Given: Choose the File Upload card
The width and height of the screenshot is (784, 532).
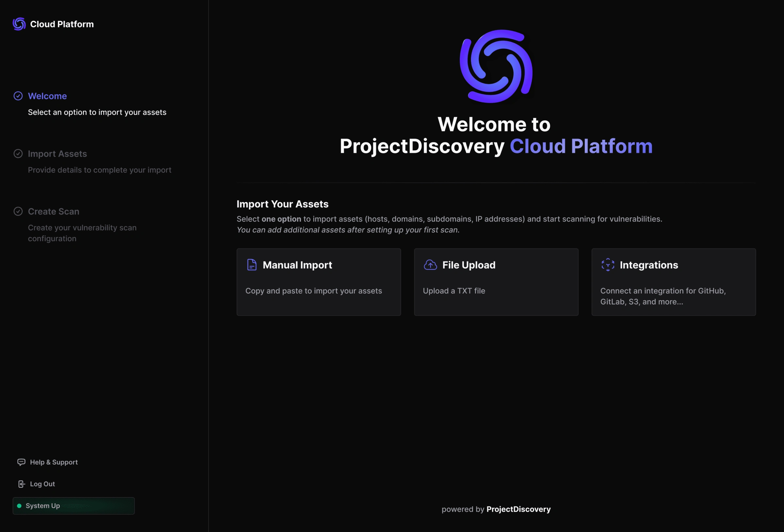Looking at the screenshot, I should [x=496, y=282].
